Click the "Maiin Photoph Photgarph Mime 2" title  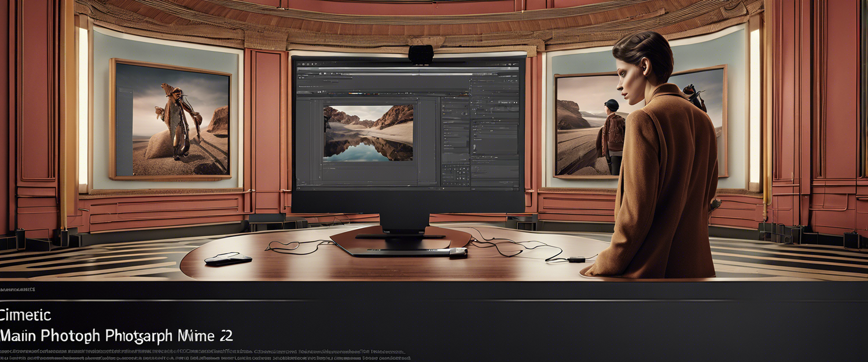coord(116,335)
